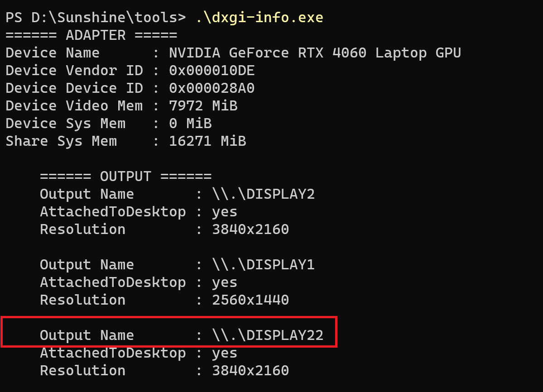Image resolution: width=543 pixels, height=392 pixels.
Task: Click the highlighted \\.\DISPLAY22 output name
Action: tap(267, 335)
